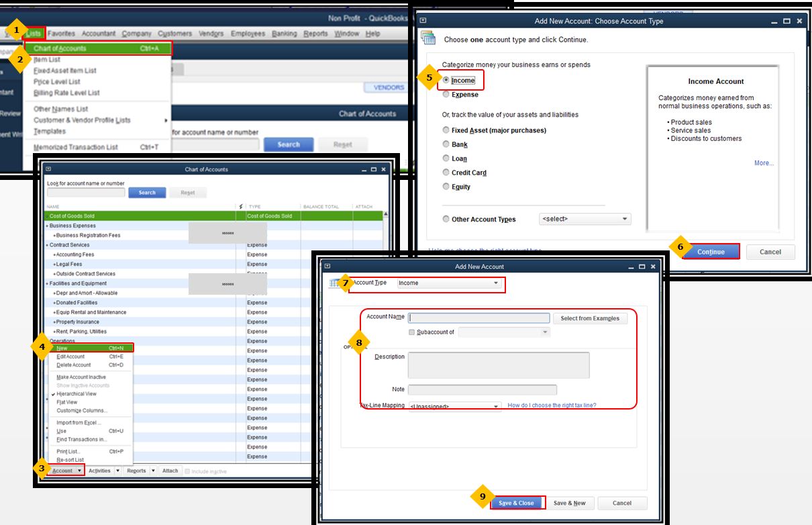Click the VENDORS button in the main window
The height and width of the screenshot is (525, 812).
coord(389,87)
